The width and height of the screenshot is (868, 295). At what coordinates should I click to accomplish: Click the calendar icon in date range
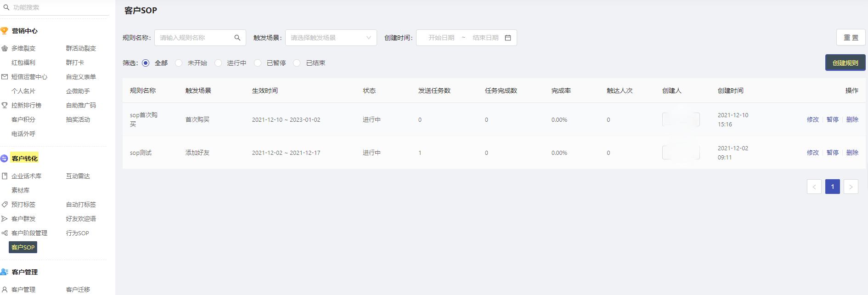(508, 38)
